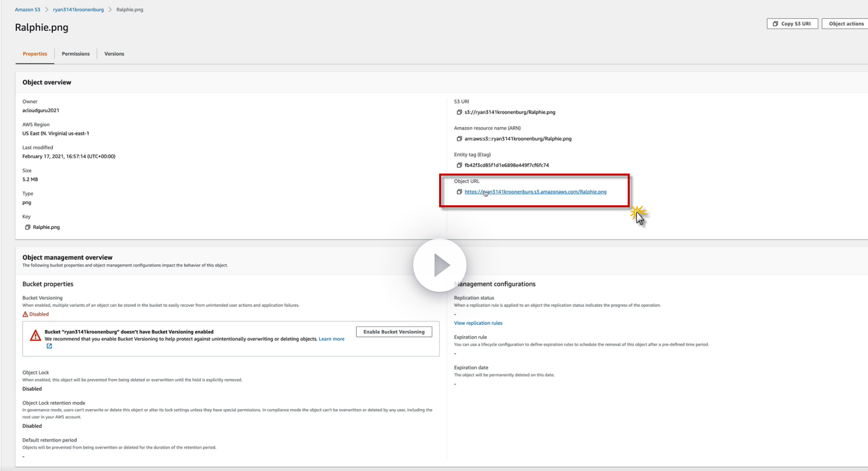Open external link icon under versioning warning
Image resolution: width=868 pixels, height=471 pixels.
click(49, 346)
